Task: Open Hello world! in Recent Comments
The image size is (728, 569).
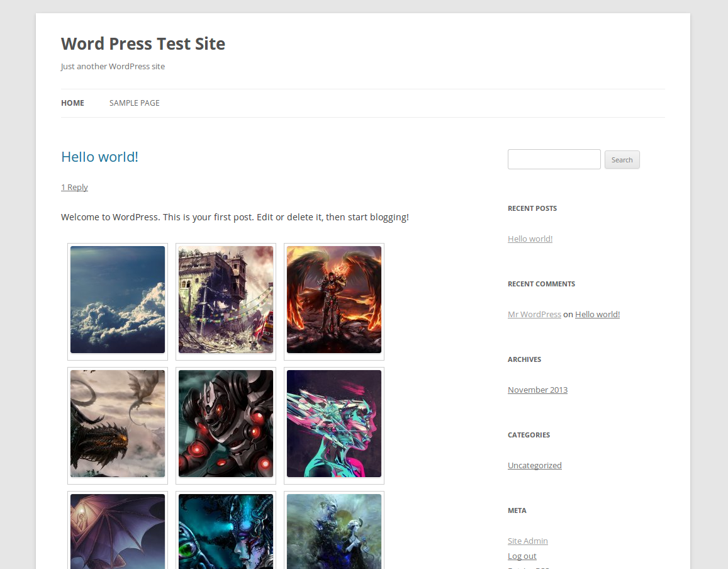Action: pos(597,315)
